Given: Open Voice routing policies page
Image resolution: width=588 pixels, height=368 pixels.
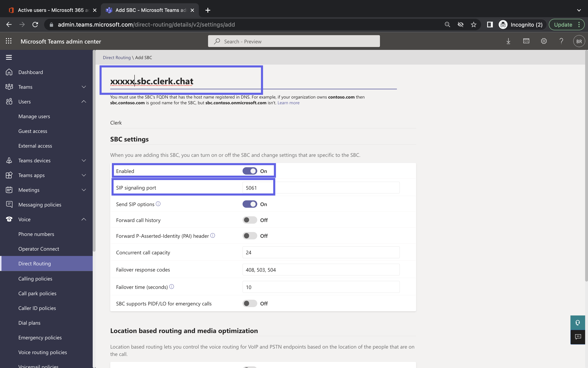Looking at the screenshot, I should 42,352.
